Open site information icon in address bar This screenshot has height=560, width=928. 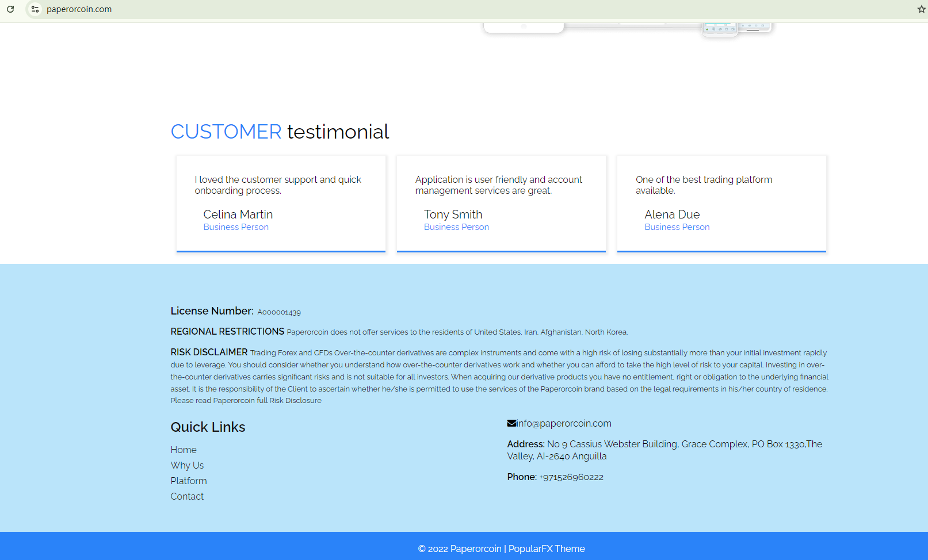pos(35,9)
